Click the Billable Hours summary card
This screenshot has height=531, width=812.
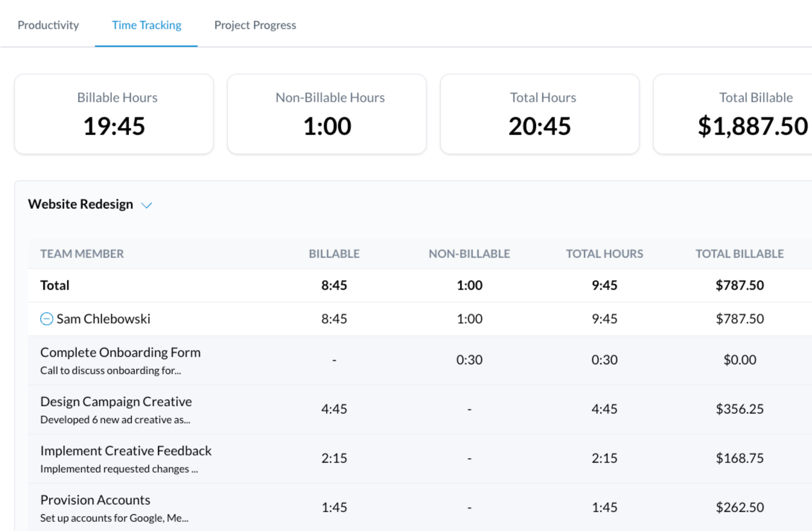click(114, 114)
